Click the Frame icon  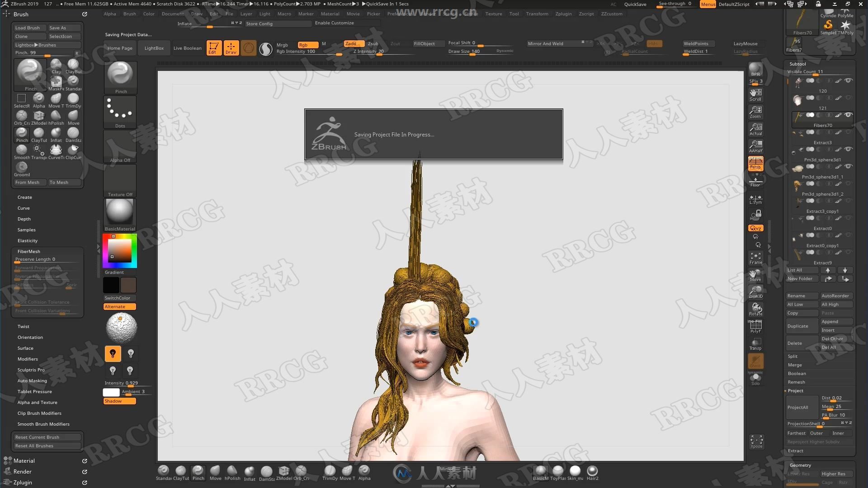click(x=755, y=258)
